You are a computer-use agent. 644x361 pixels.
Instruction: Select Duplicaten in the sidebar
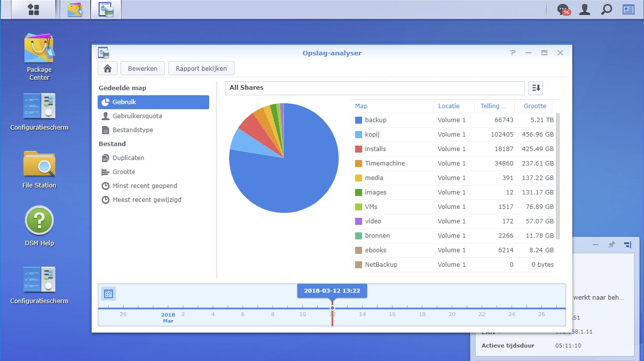click(128, 158)
